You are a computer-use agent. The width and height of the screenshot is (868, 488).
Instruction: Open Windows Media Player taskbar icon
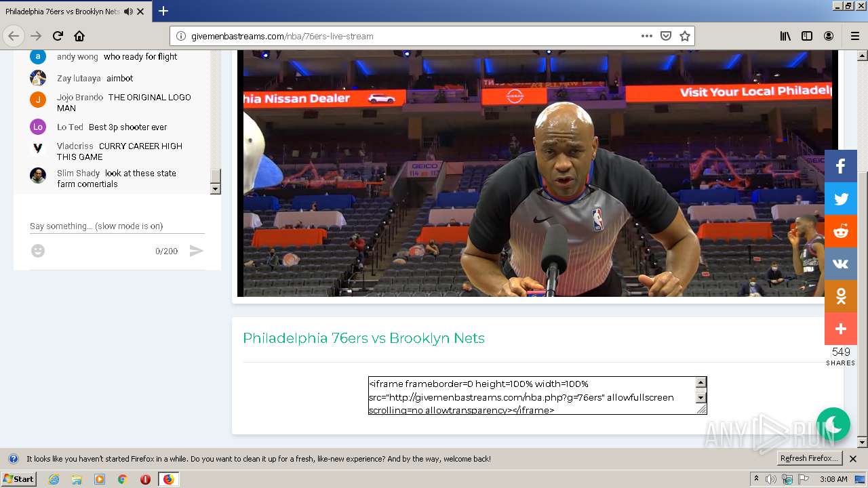click(100, 479)
